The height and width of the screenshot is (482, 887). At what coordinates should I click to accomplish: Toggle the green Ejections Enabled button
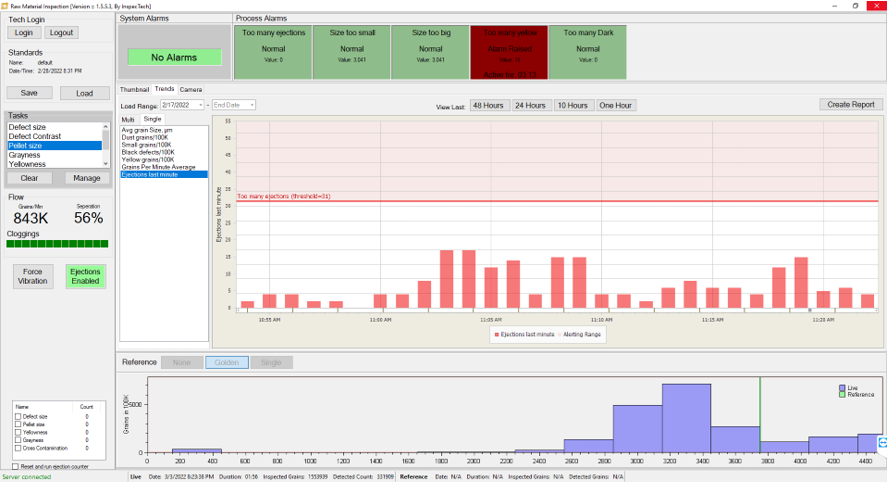click(x=85, y=276)
